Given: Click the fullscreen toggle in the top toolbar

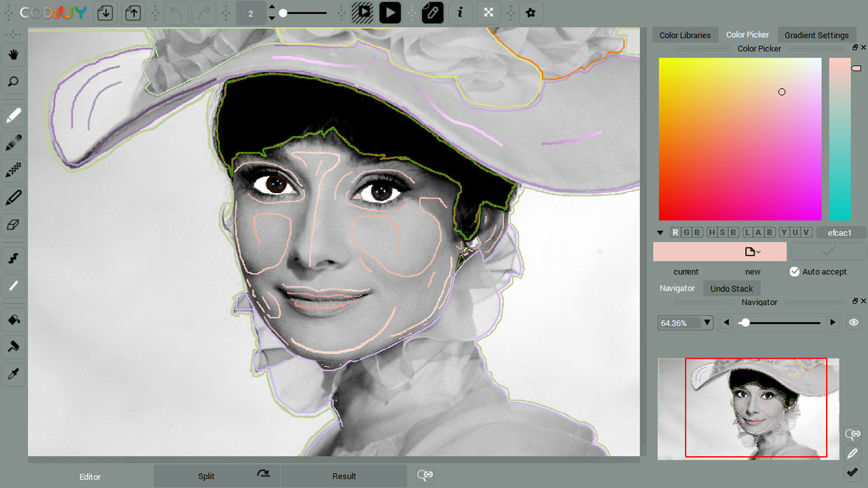Looking at the screenshot, I should coord(488,13).
